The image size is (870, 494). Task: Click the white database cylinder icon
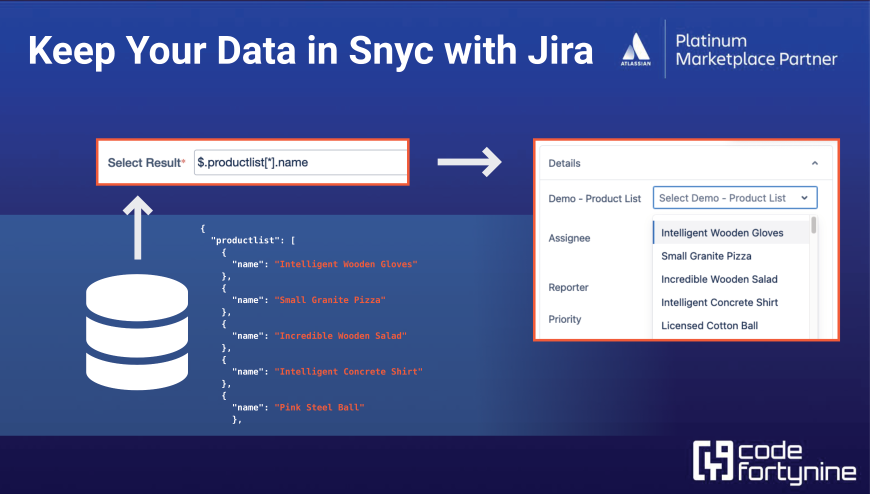(137, 332)
